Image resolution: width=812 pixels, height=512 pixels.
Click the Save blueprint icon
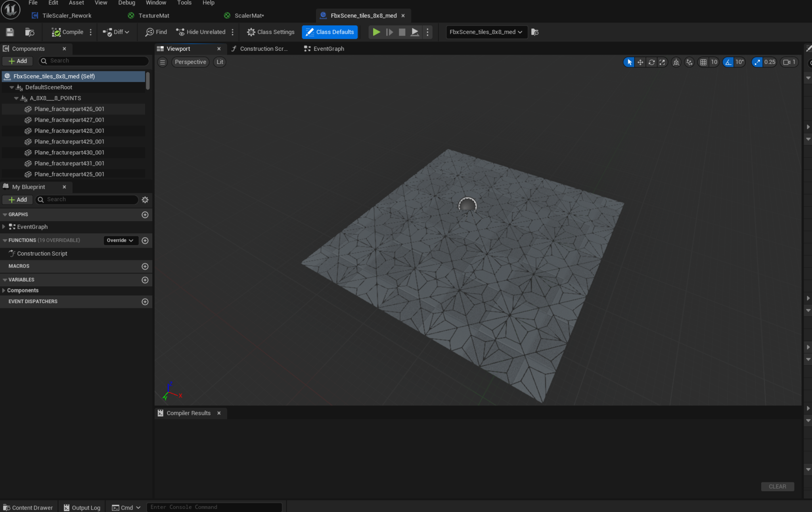10,32
